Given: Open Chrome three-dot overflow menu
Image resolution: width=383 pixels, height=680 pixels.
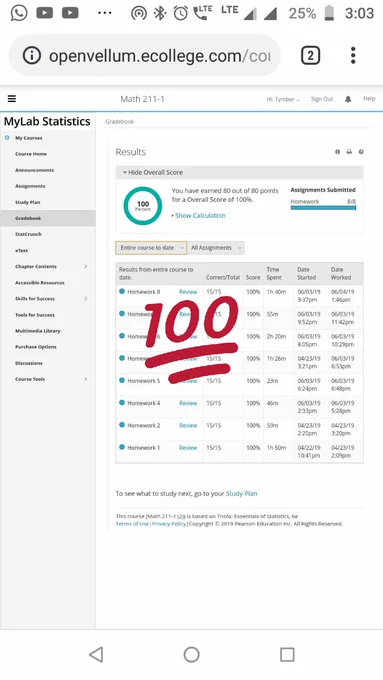Looking at the screenshot, I should (353, 56).
